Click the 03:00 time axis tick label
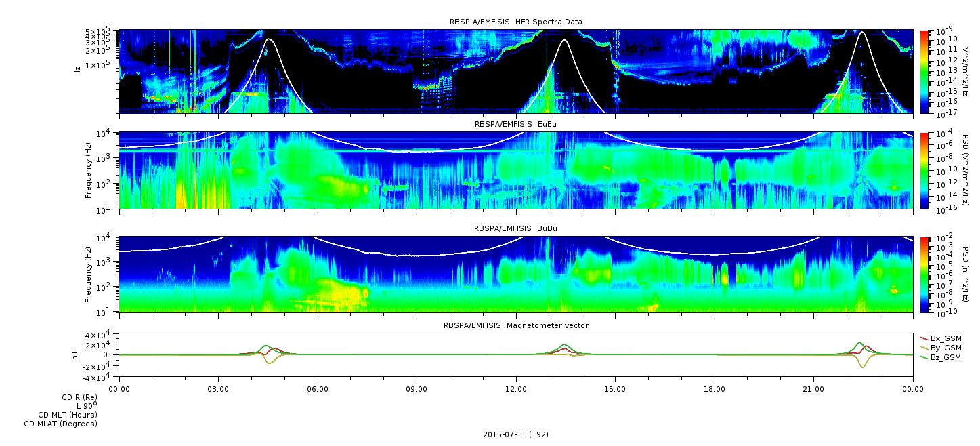This screenshot has height=446, width=980. click(x=218, y=389)
